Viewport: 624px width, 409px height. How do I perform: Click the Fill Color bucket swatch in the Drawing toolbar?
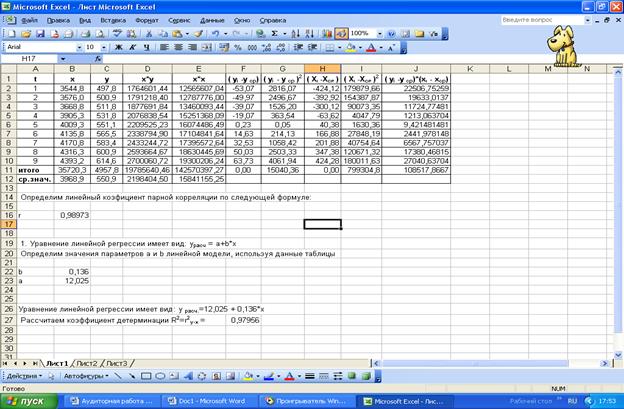[x=247, y=377]
